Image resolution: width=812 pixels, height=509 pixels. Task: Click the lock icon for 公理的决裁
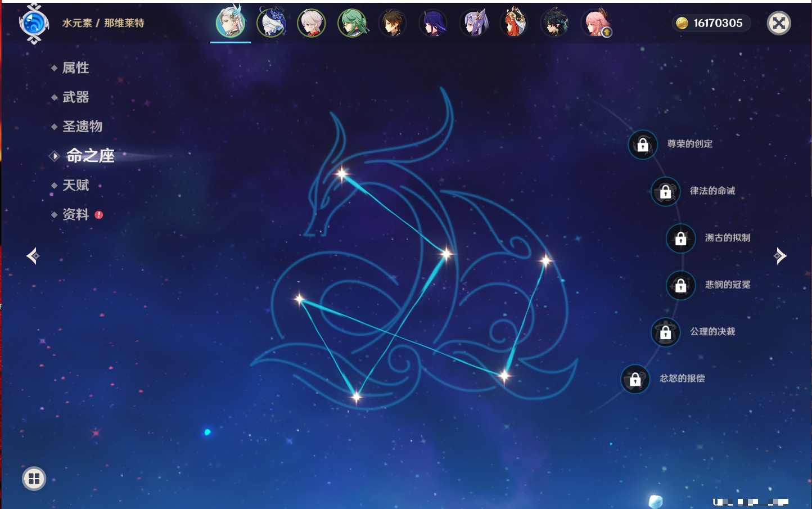click(x=665, y=332)
